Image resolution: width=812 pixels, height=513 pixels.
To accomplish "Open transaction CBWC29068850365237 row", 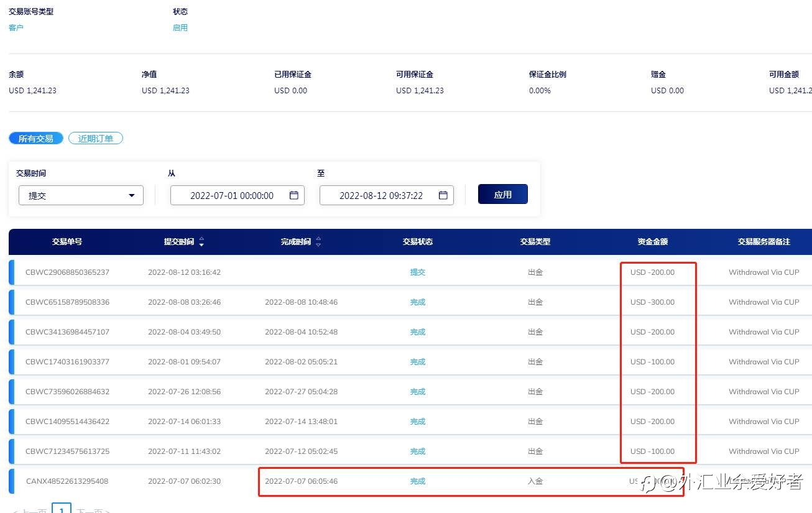I will (x=410, y=272).
